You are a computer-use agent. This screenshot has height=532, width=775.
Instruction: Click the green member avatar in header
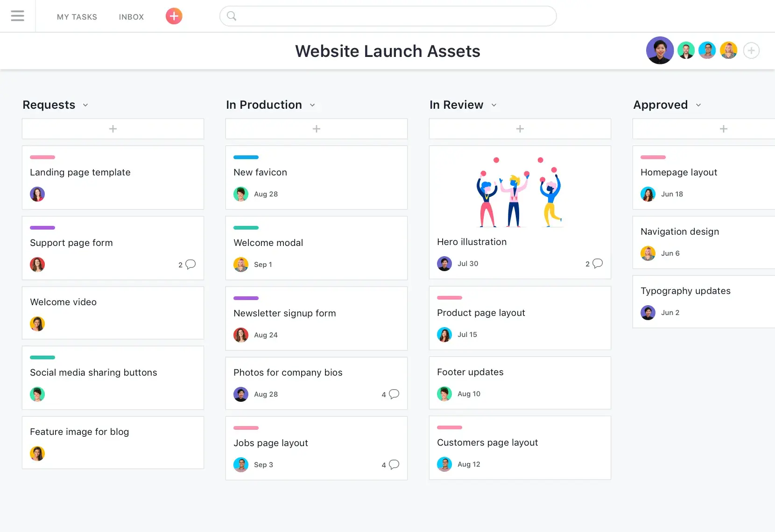[686, 50]
